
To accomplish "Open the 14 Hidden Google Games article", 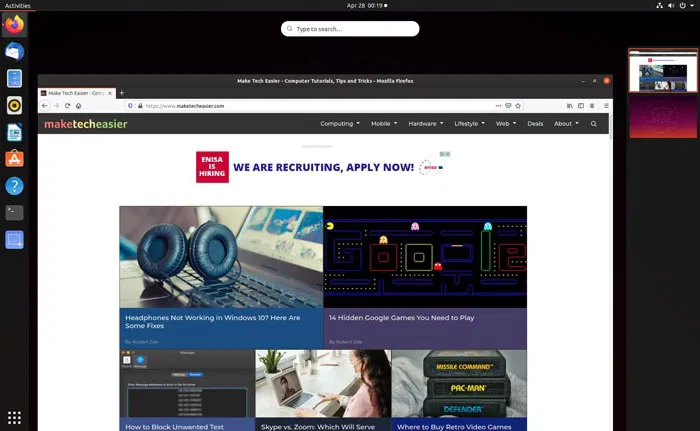I will click(401, 318).
